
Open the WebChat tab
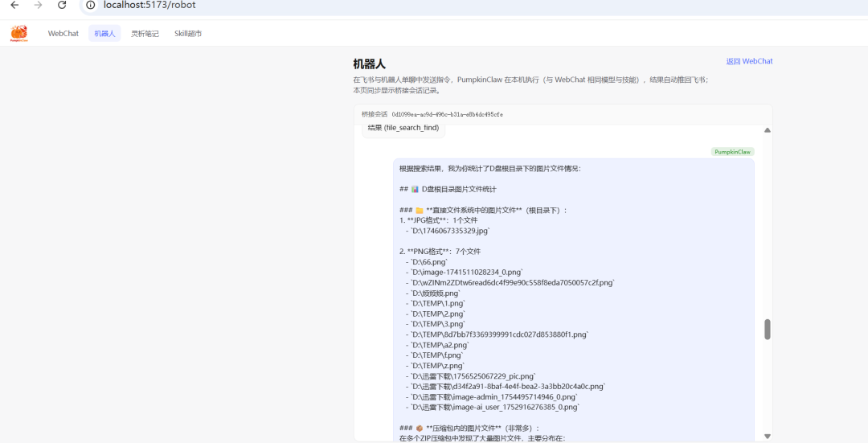point(63,33)
